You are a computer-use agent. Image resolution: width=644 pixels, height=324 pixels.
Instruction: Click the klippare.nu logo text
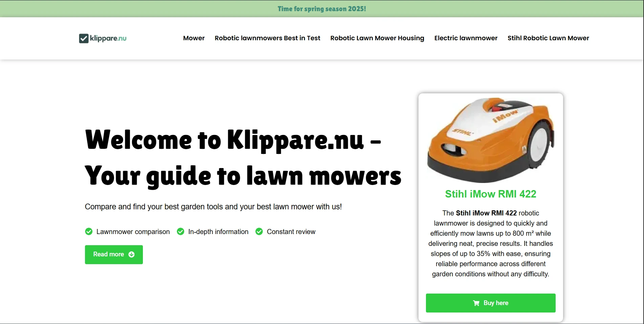(x=108, y=39)
